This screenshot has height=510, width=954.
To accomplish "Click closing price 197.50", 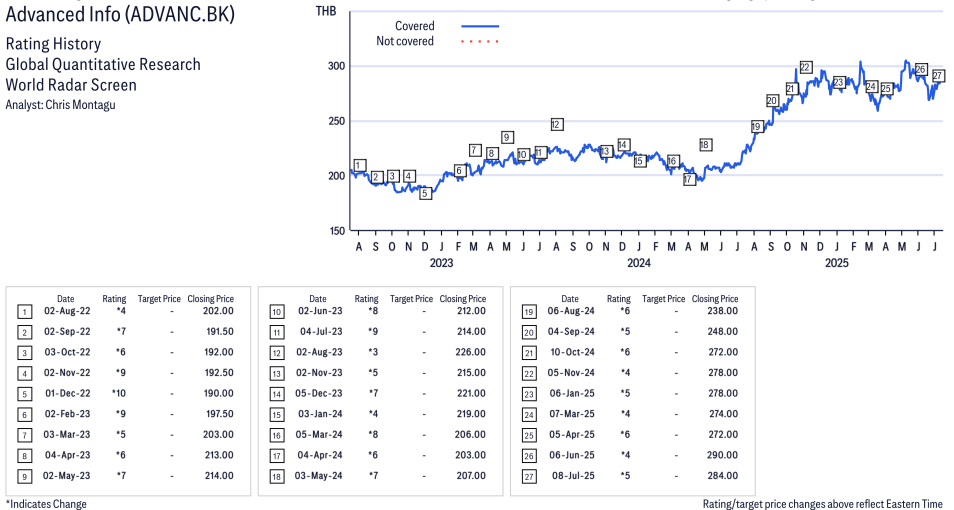I will coord(220,414).
